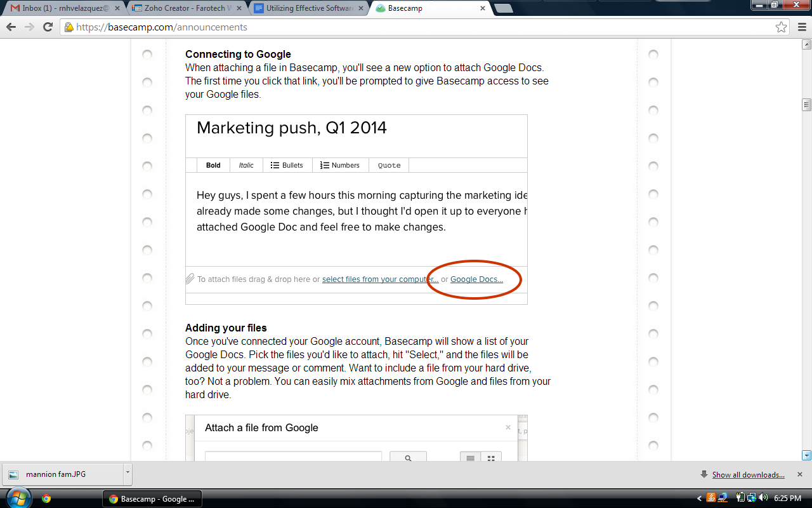
Task: Open the volume speaker tray icon
Action: coord(763,498)
